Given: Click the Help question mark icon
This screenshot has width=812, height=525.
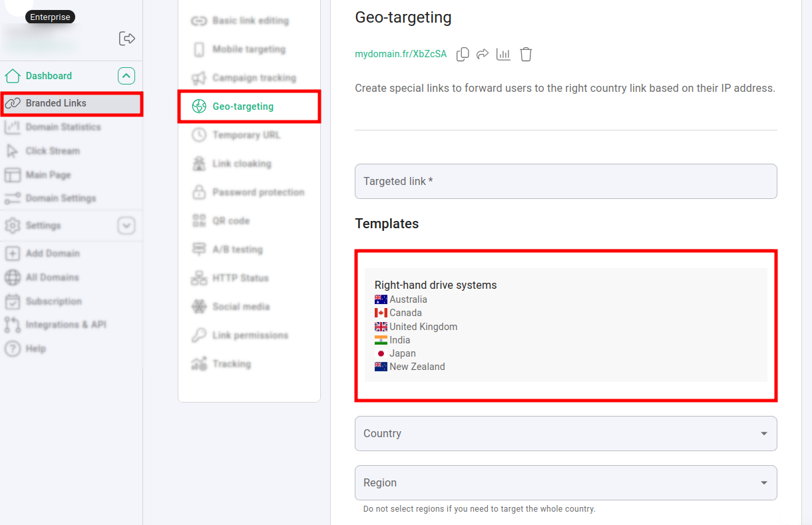Looking at the screenshot, I should tap(11, 348).
